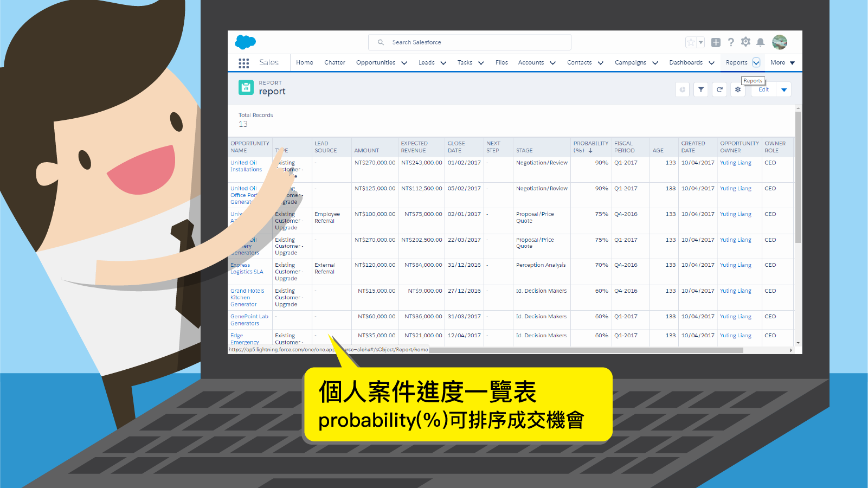This screenshot has height=488, width=868.
Task: Open the notifications bell
Action: click(x=761, y=42)
